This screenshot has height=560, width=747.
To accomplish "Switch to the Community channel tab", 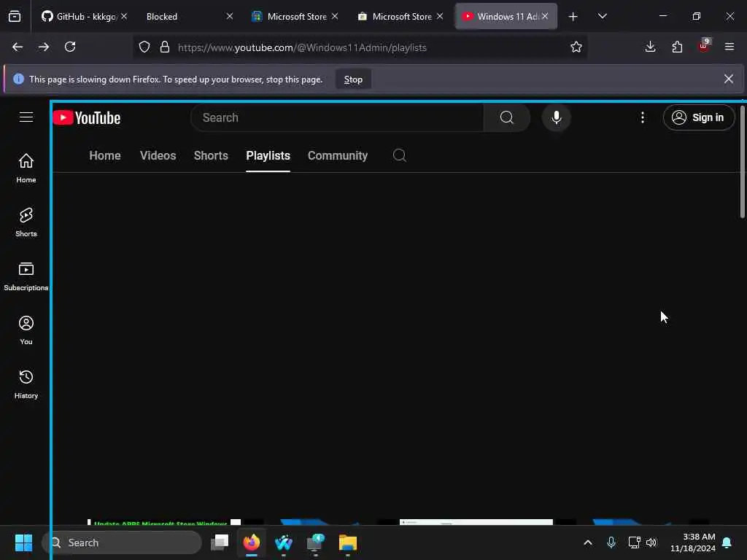I will (338, 156).
